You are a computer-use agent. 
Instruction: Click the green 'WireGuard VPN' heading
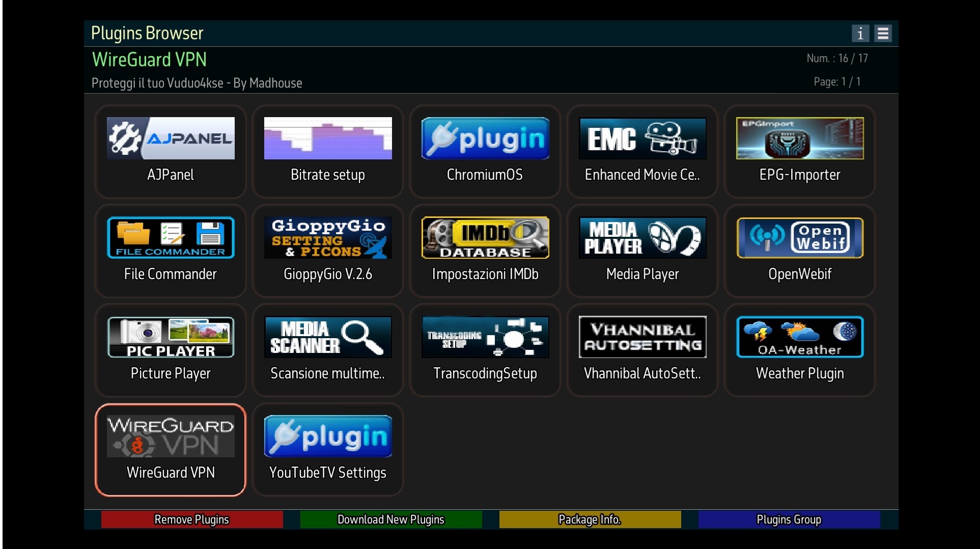(149, 60)
